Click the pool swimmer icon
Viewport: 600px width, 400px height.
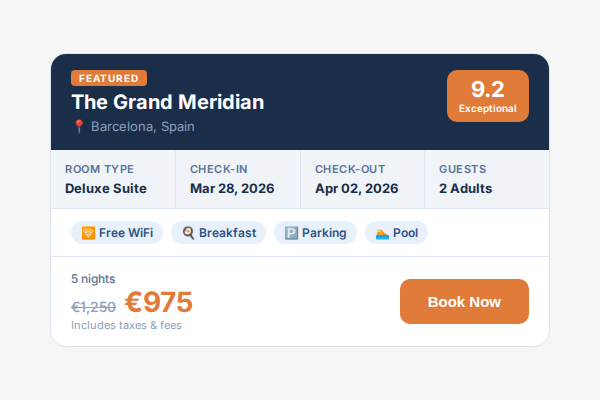(382, 233)
